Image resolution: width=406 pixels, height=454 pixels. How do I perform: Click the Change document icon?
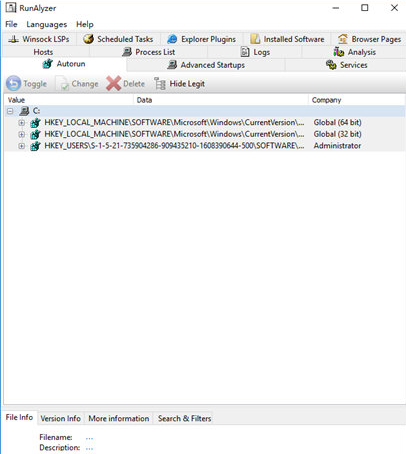coord(62,84)
